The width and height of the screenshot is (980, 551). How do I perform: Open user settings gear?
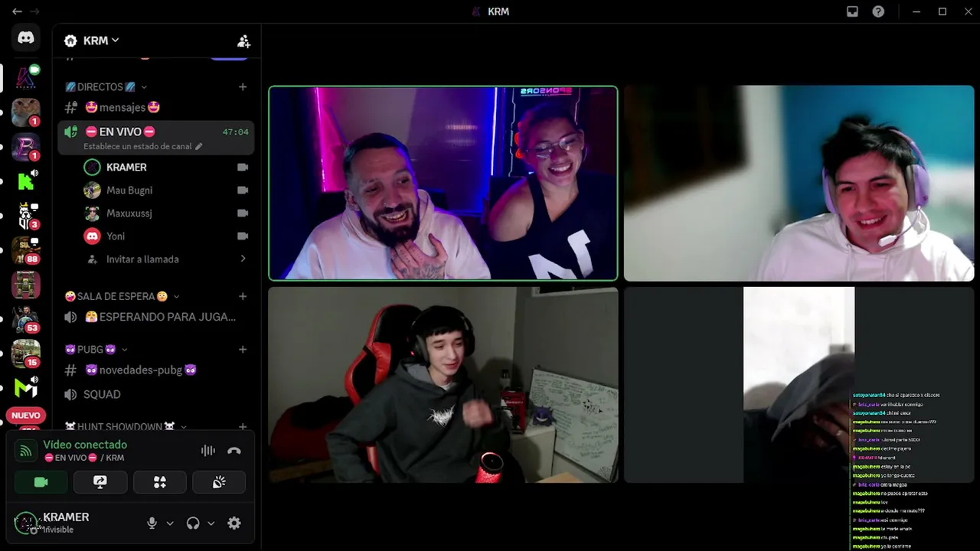pos(234,523)
